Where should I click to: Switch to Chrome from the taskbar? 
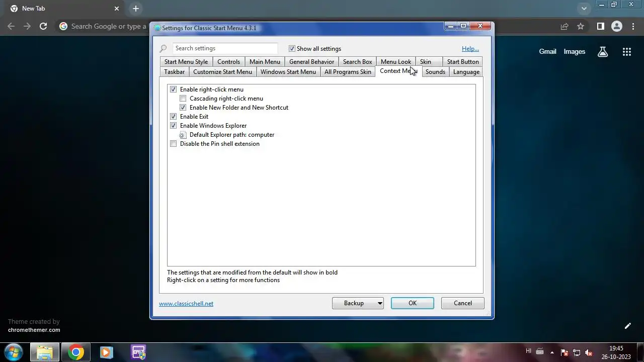(x=76, y=352)
